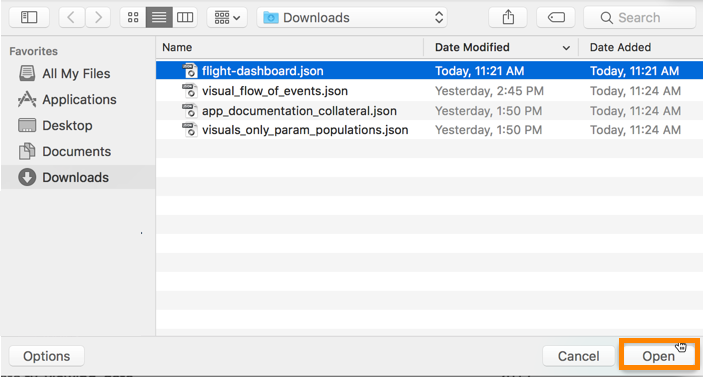
Task: Open the Downloads folder location popup
Action: (352, 17)
